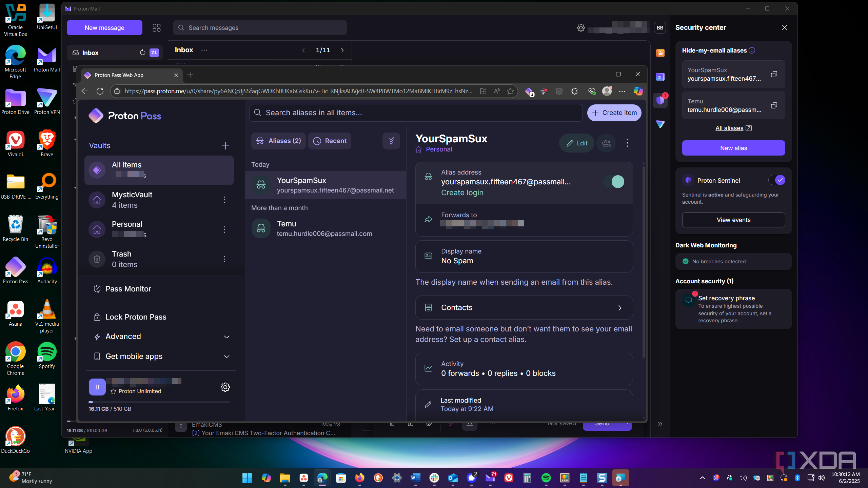Open the Contacts chevron row
868x488 pixels.
524,307
